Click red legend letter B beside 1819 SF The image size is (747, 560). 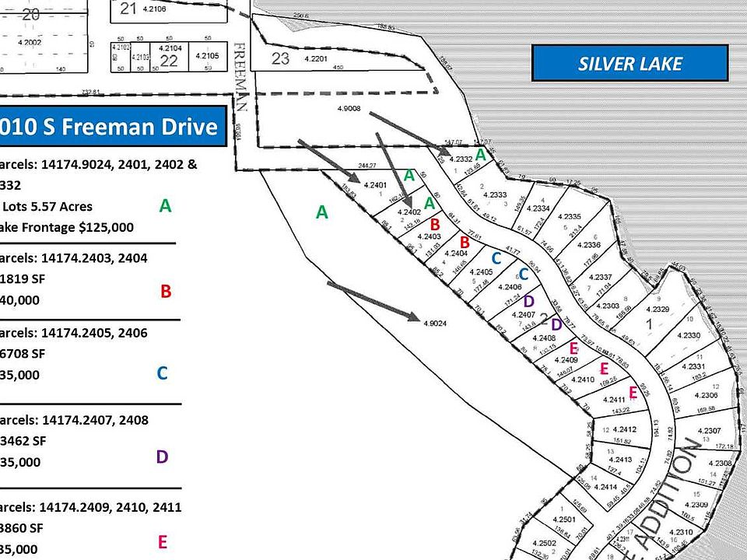click(x=166, y=292)
